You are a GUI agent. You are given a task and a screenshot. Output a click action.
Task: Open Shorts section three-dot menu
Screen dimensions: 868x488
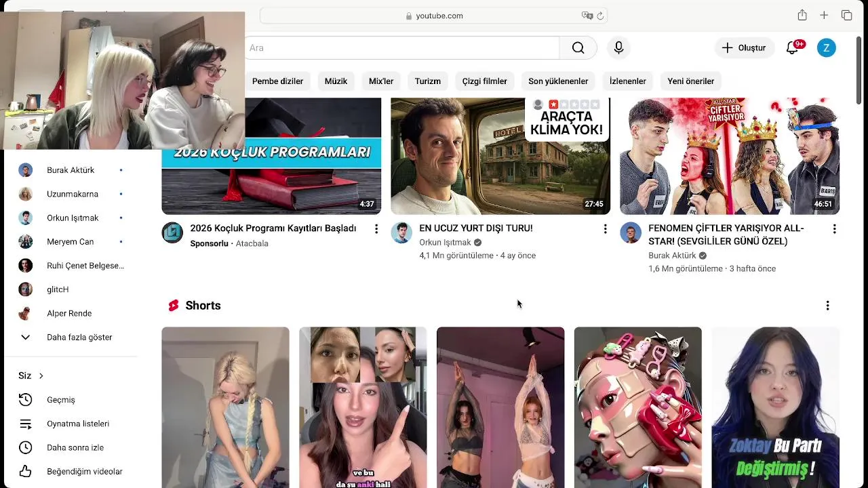point(827,306)
